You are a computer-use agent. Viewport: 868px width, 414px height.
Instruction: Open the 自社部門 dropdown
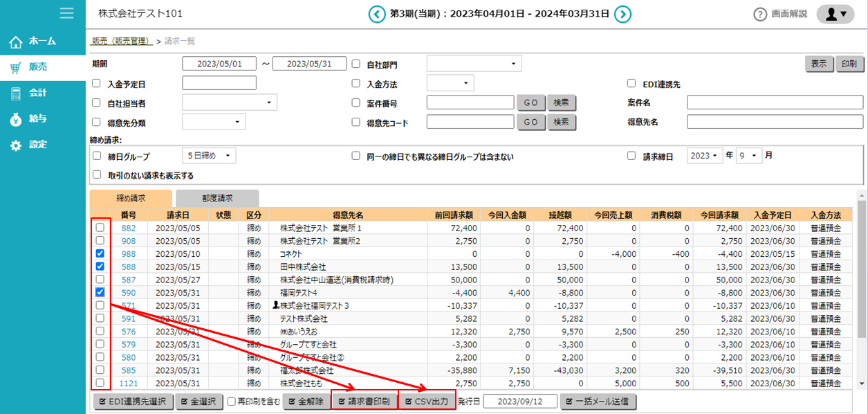point(474,64)
